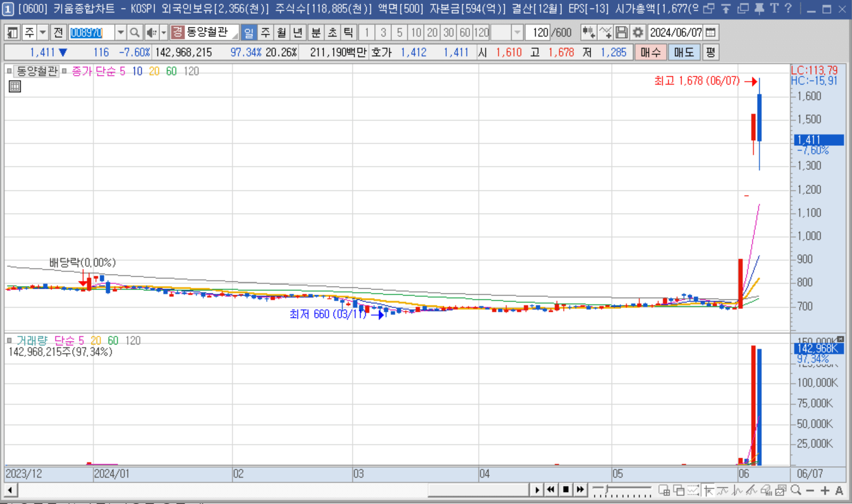Click the fast-forward button in bottom bar

tap(581, 490)
